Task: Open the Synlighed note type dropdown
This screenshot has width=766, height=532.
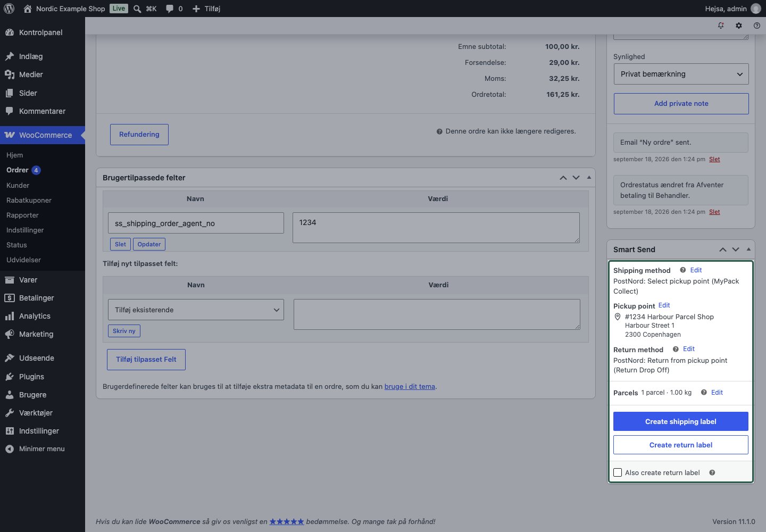Action: click(681, 74)
